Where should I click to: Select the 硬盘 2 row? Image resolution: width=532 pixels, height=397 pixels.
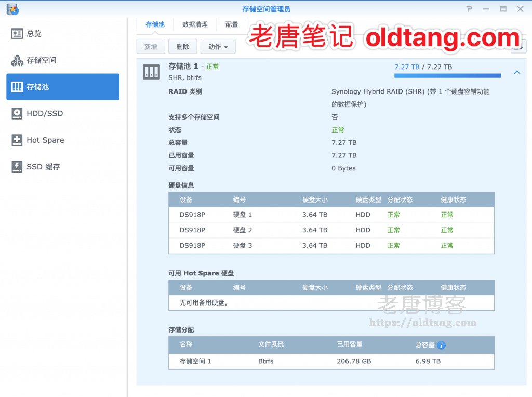tap(331, 230)
